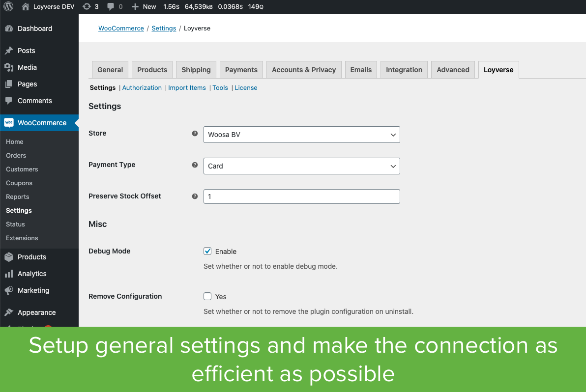Check the Remove Configuration Yes checkbox
This screenshot has width=586, height=392.
point(207,296)
